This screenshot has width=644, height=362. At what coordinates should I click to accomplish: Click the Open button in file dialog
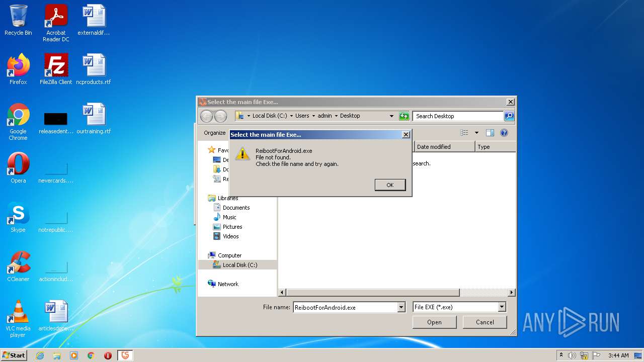point(434,322)
